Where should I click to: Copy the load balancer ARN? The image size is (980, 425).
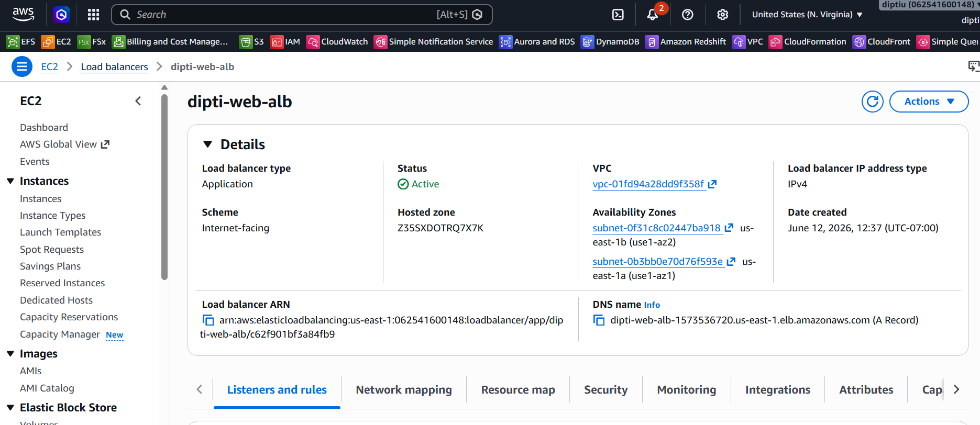[208, 320]
